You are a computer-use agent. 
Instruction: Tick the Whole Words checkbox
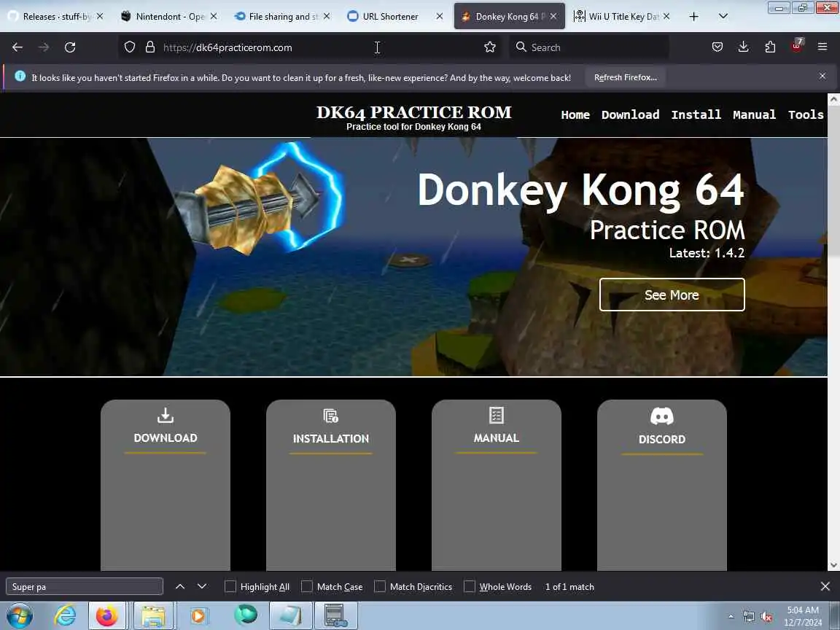470,586
